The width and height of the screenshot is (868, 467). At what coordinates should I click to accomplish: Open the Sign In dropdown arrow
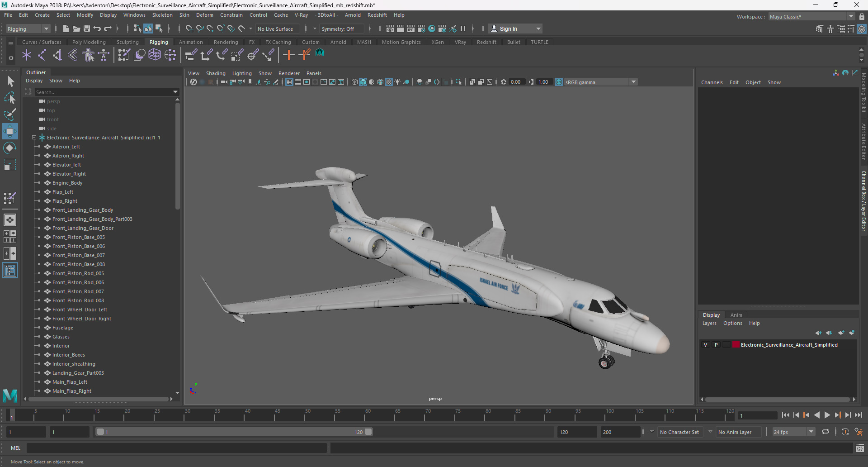pos(538,29)
